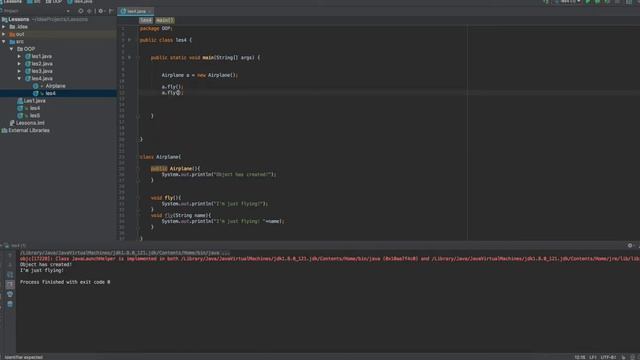The image size is (640, 360).
Task: Collapse les4.java in project tree
Action: coord(19,78)
